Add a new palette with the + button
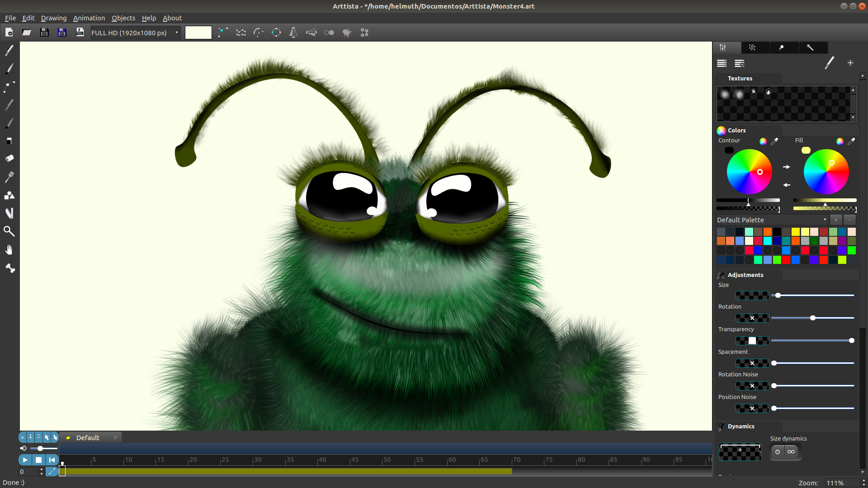868x488 pixels. (836, 220)
